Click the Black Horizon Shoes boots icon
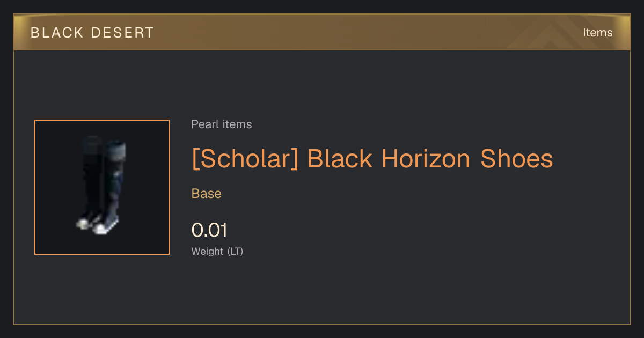This screenshot has width=644, height=338. tap(102, 187)
